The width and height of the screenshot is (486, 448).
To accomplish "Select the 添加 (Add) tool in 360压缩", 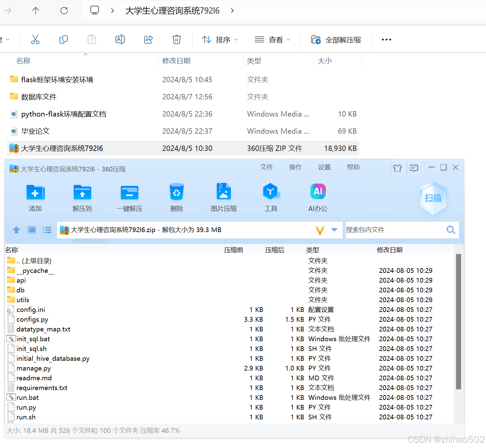I will click(35, 197).
